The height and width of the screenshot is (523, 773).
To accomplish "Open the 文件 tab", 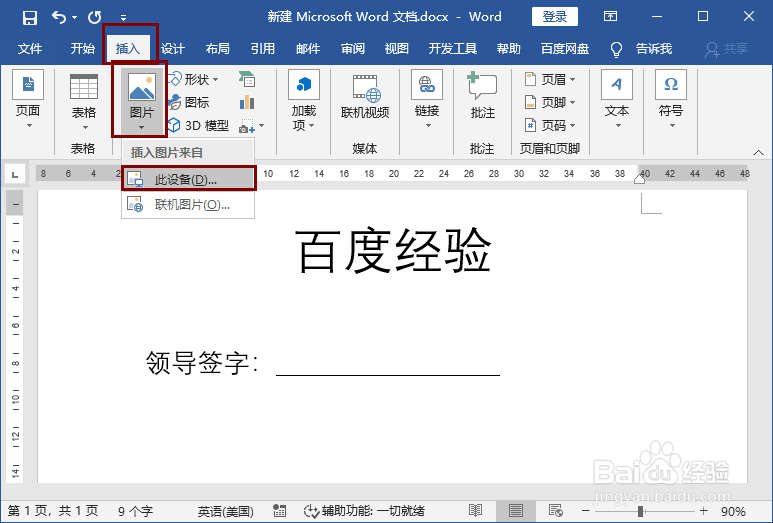I will 30,49.
